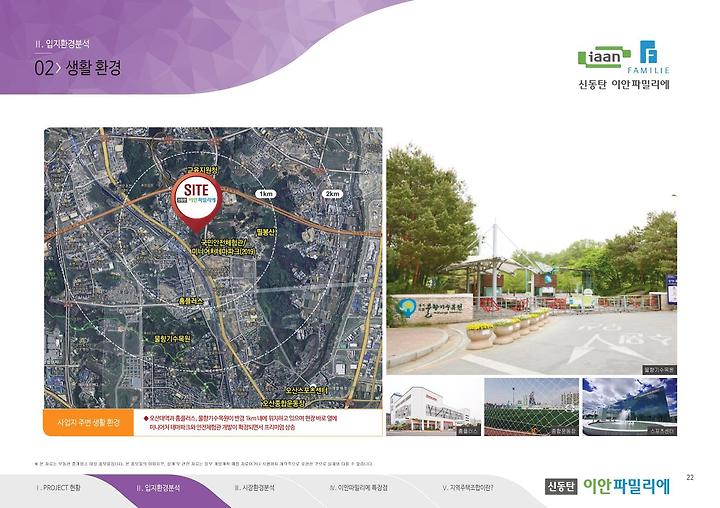This screenshot has height=508, width=720.
Task: Open the sports center fountain thumbnail photo
Action: pyautogui.click(x=630, y=407)
